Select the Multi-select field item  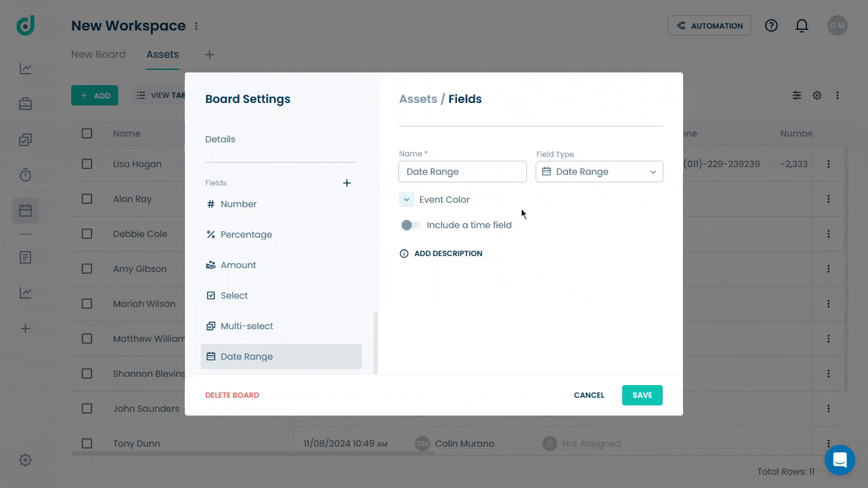pos(281,326)
